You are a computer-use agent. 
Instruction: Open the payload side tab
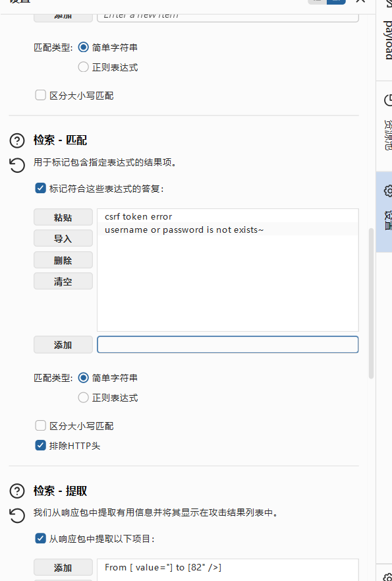point(385,40)
